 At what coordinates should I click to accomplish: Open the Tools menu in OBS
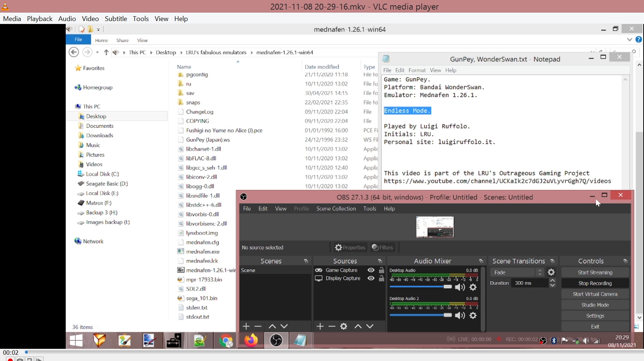pyautogui.click(x=370, y=209)
